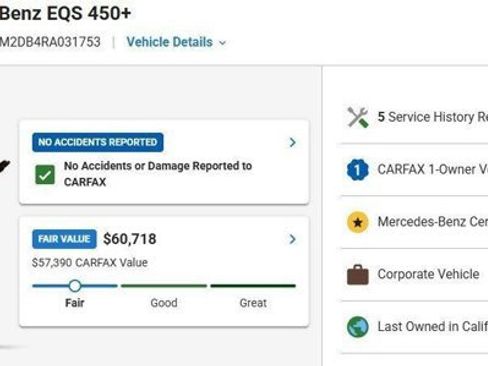Image resolution: width=488 pixels, height=366 pixels.
Task: Open the Mercedes-Benz Certified row
Action: 414,222
